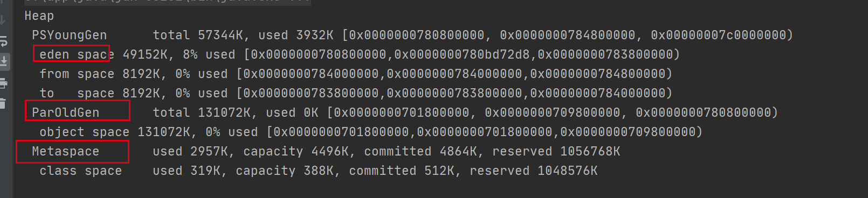This screenshot has width=868, height=198.
Task: Click class space reserved 1048576K value
Action: pos(534,171)
